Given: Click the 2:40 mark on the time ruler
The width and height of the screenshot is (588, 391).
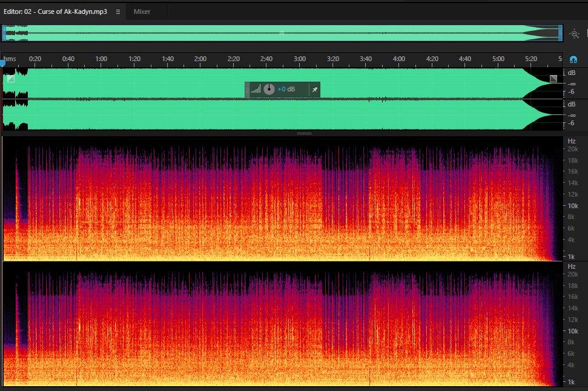Looking at the screenshot, I should coord(266,59).
